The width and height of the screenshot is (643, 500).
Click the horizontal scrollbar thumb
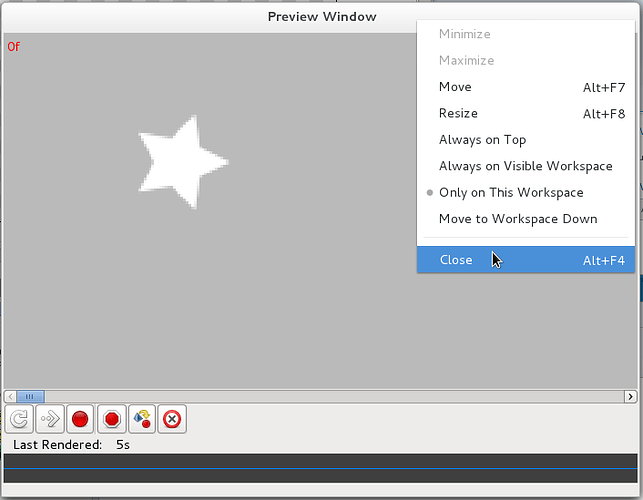coord(32,396)
